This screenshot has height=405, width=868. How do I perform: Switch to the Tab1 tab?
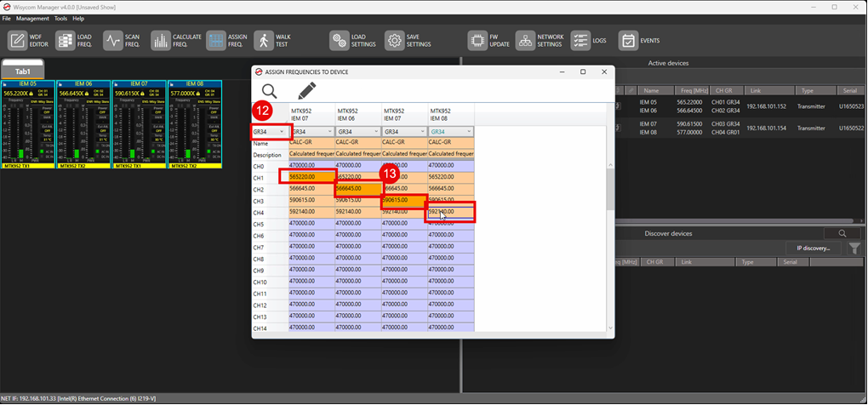[x=23, y=71]
